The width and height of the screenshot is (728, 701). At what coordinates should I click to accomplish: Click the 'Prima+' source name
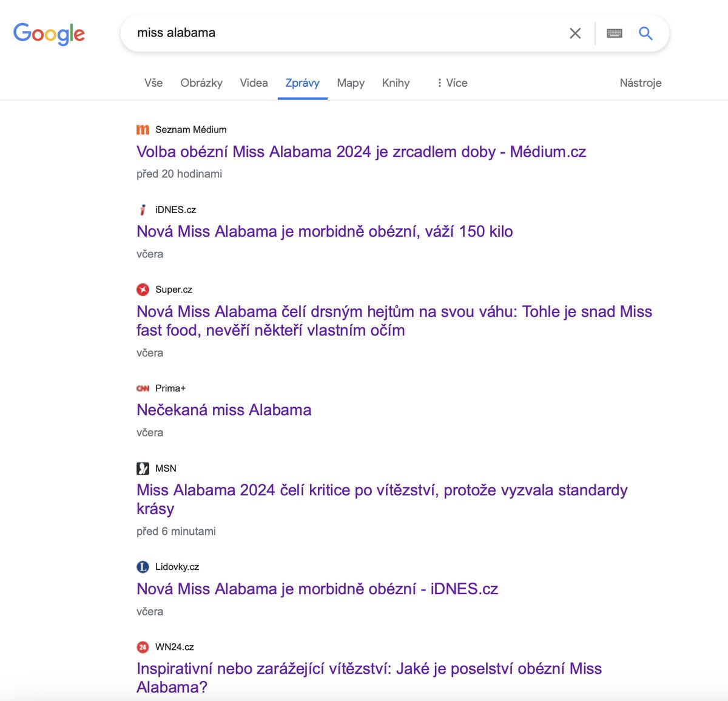coord(170,388)
